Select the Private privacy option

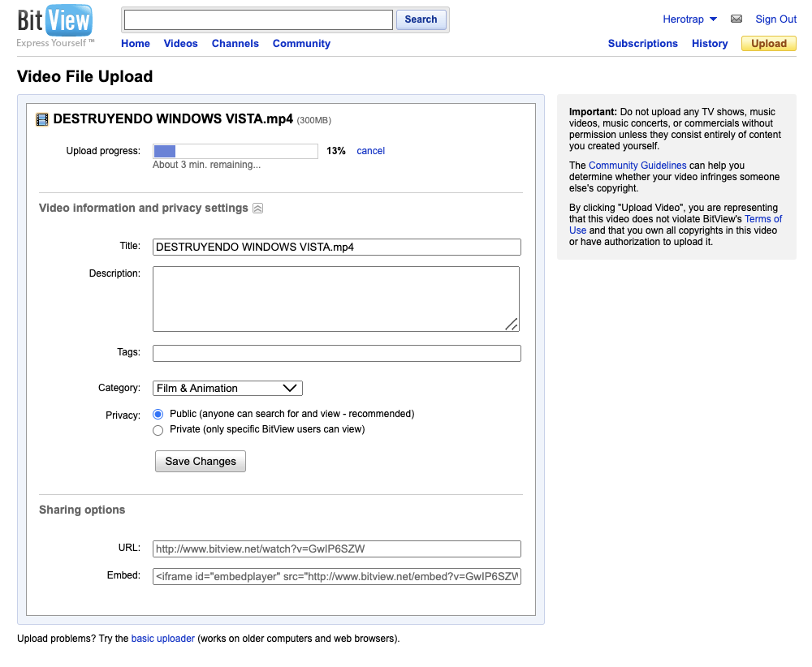(158, 430)
